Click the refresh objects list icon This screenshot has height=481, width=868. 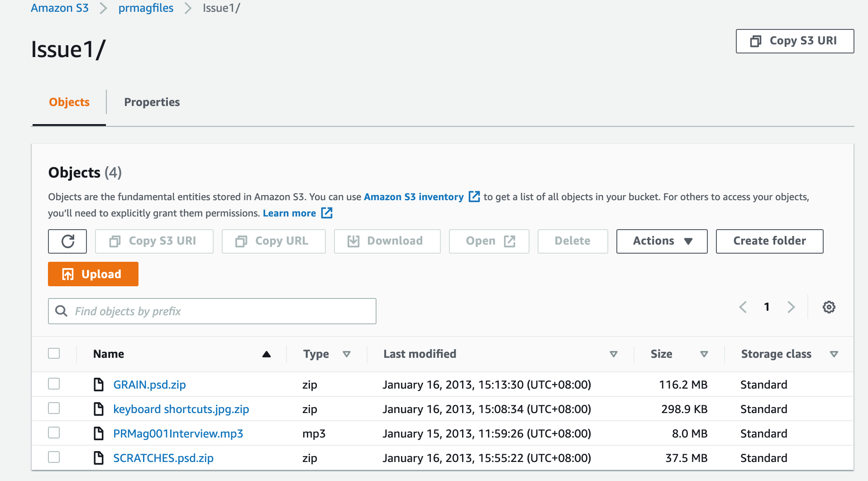click(x=67, y=241)
